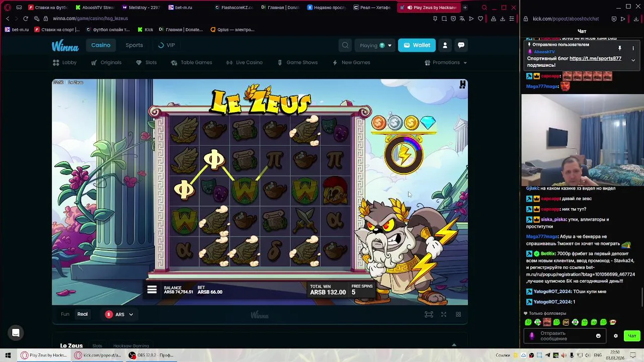The image size is (644, 362).
Task: Open Table Games category
Action: [x=191, y=62]
